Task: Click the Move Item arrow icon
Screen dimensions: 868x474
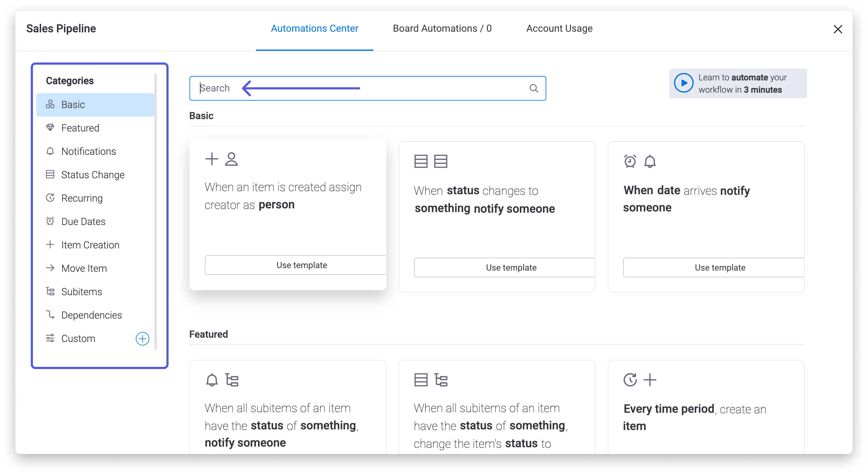Action: click(x=51, y=268)
